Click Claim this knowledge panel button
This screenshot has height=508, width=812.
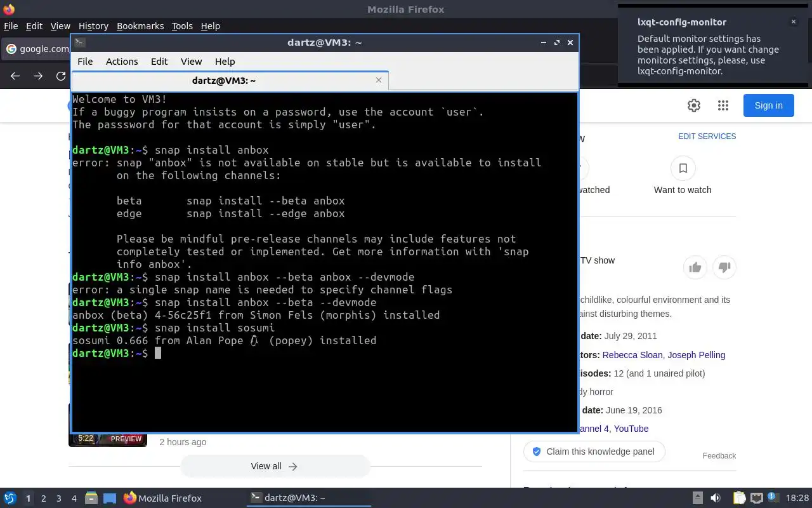coord(594,451)
